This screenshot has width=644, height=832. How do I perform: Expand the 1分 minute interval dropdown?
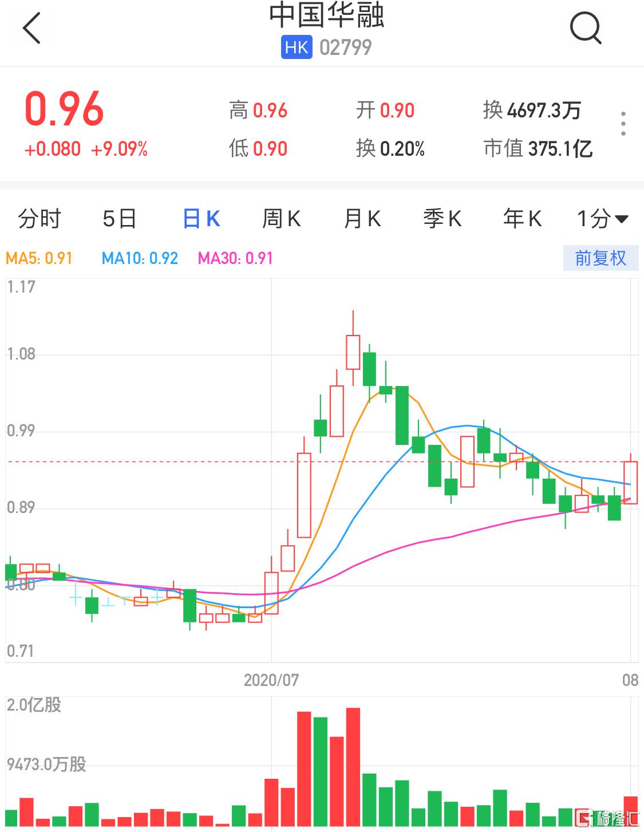[602, 219]
